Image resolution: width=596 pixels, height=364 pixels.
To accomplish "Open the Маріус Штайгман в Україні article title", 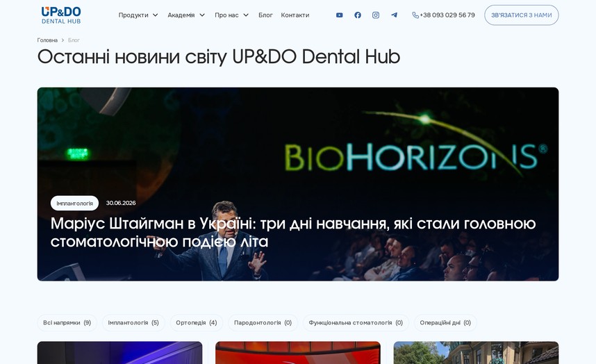I will (x=293, y=232).
